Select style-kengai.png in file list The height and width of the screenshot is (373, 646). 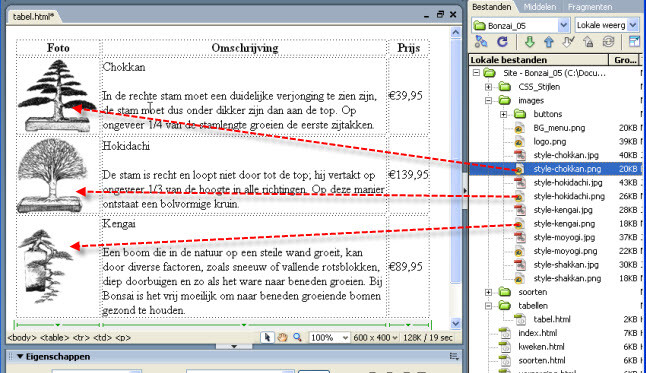pyautogui.click(x=564, y=224)
